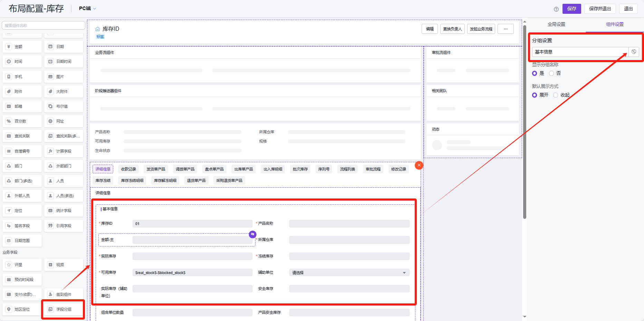Select the 预约时间段 component
644x321 pixels.
(x=22, y=280)
